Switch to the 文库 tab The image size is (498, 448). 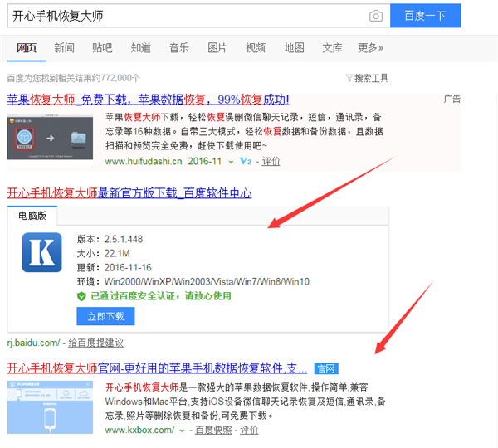point(332,48)
